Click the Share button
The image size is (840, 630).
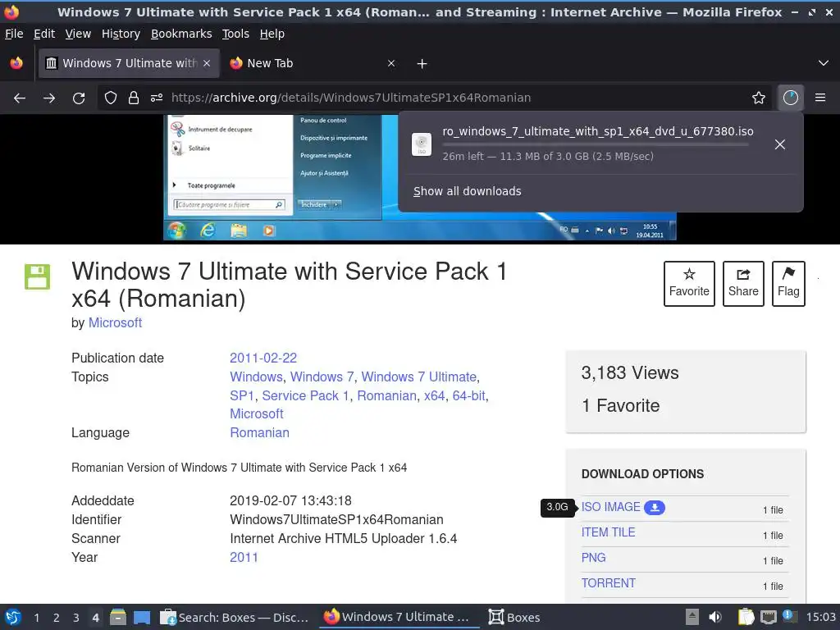pyautogui.click(x=743, y=283)
